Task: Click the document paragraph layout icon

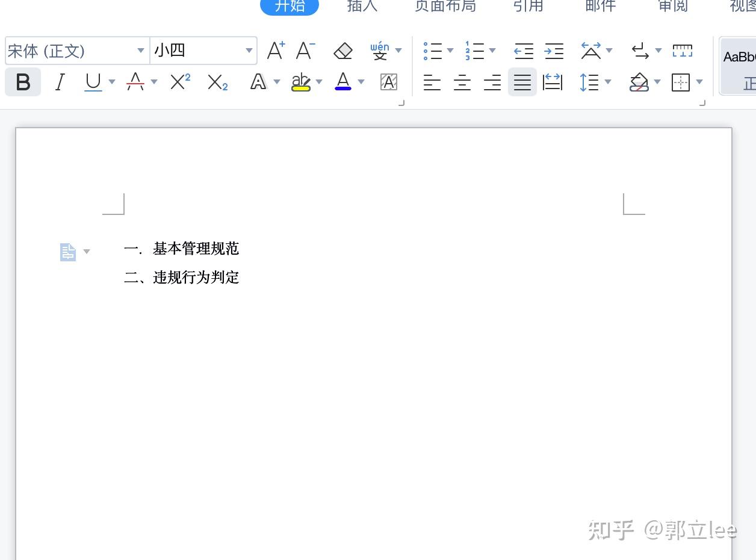Action: (68, 252)
